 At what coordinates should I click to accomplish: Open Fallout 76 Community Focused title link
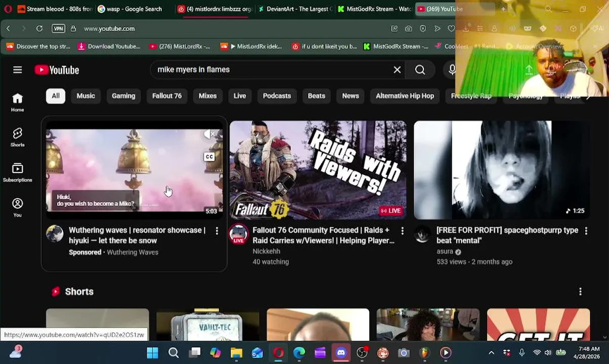323,235
